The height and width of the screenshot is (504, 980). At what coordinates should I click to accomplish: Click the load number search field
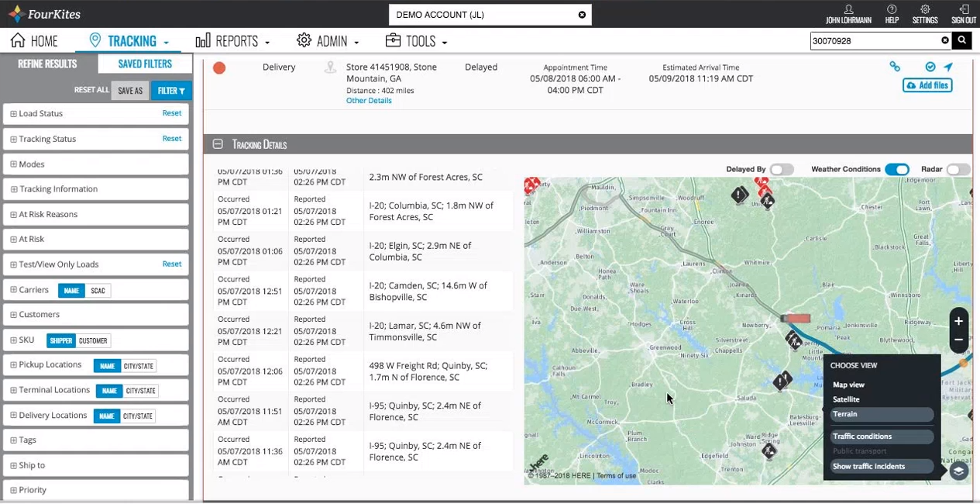(x=874, y=40)
